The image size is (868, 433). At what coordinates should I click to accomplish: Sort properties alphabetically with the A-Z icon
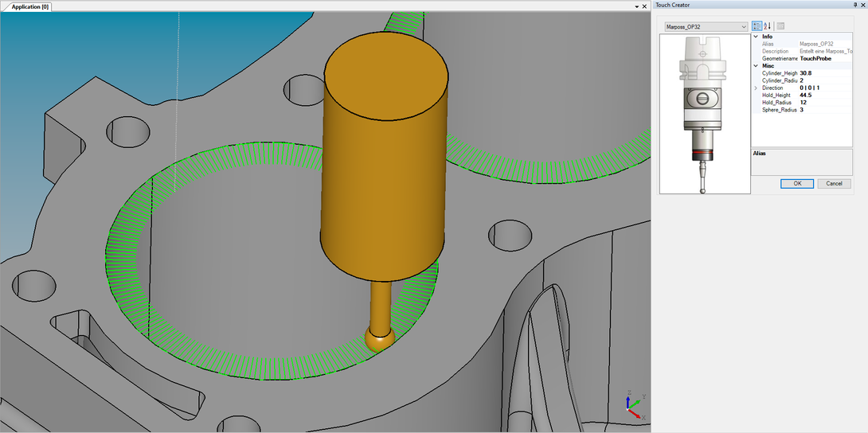pos(768,26)
